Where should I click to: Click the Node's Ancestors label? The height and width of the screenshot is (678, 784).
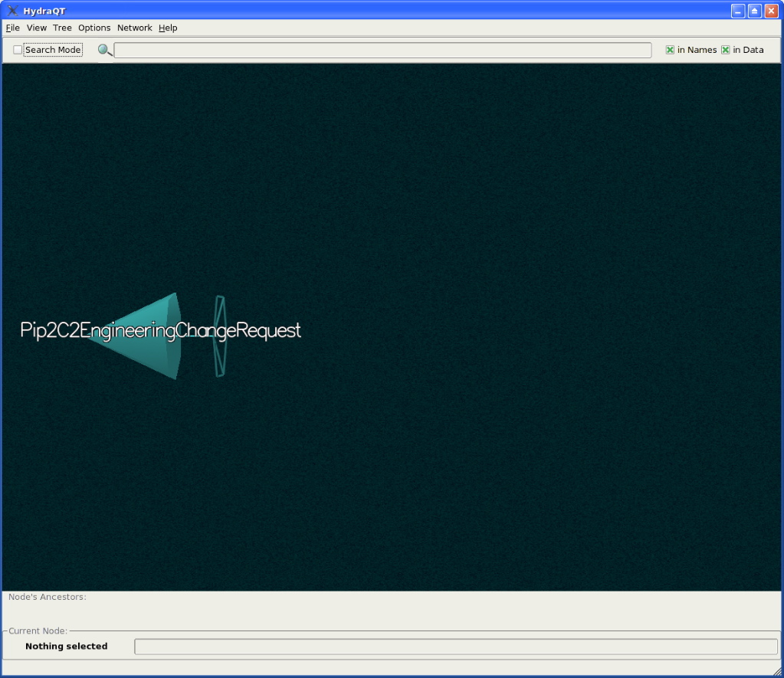point(48,597)
